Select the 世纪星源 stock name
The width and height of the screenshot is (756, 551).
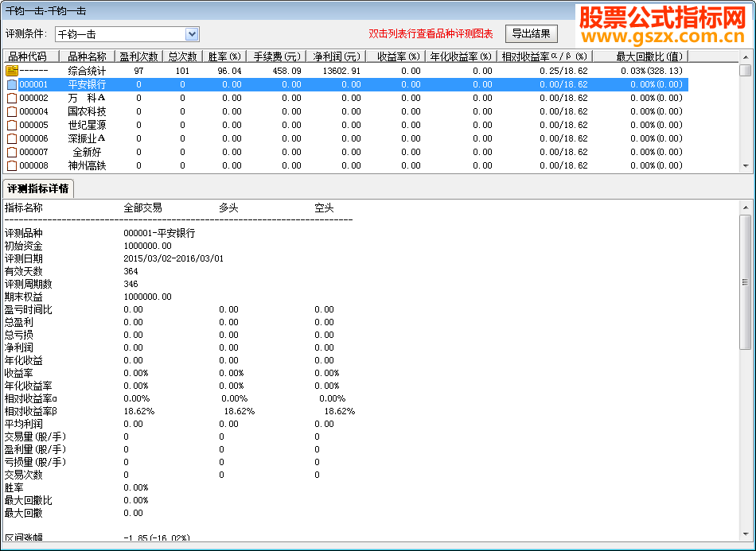pyautogui.click(x=87, y=125)
